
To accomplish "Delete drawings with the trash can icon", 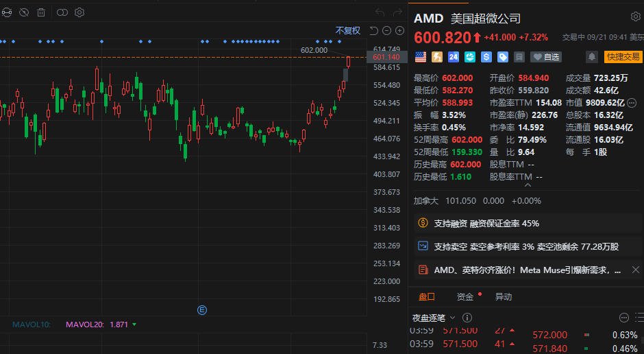I will 41,13.
